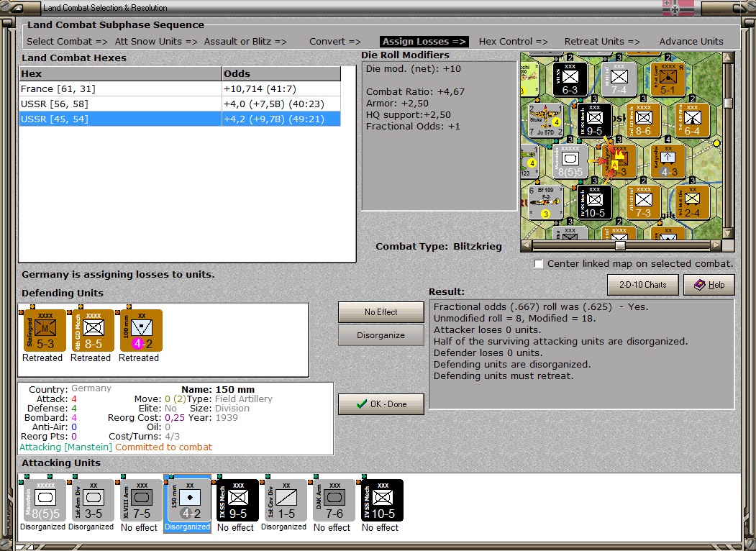Image resolution: width=756 pixels, height=551 pixels.
Task: Click the Att Snow Units subphase label
Action: 156,42
